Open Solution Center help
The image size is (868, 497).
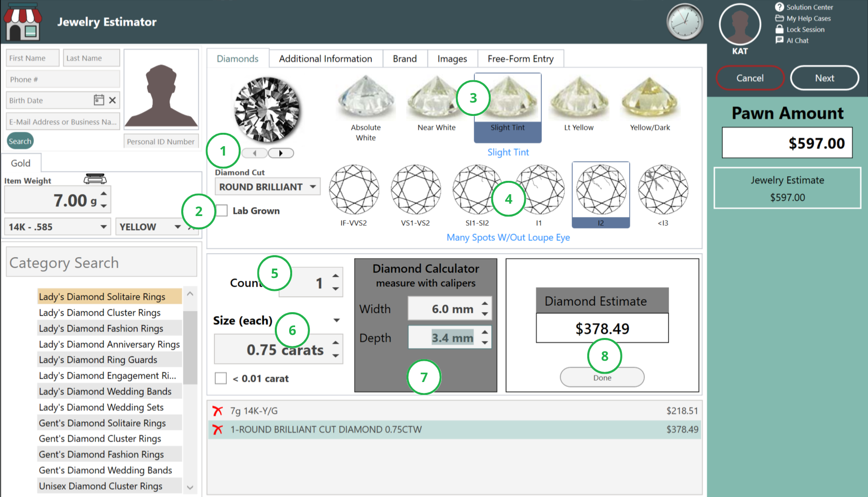pos(804,7)
